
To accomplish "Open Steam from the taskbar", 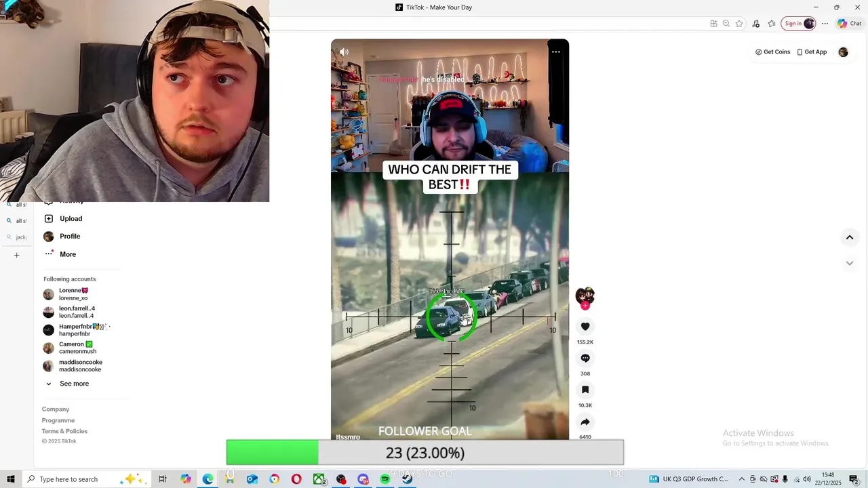I will pos(407,479).
